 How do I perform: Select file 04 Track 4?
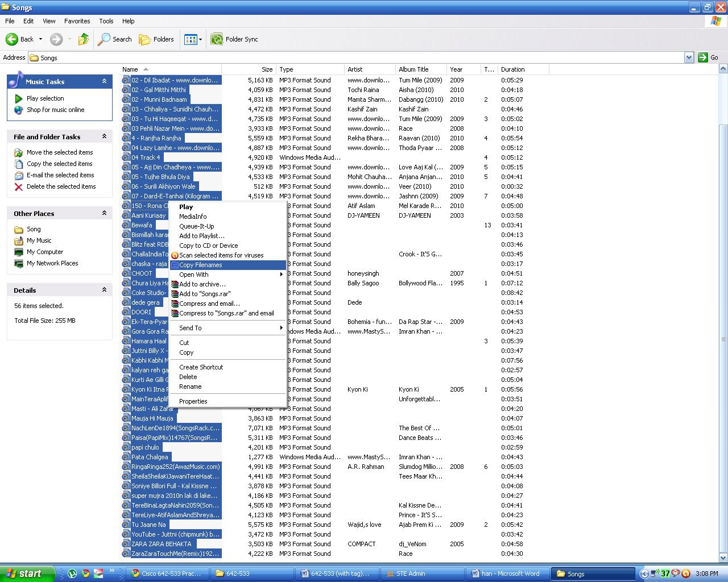pyautogui.click(x=146, y=157)
